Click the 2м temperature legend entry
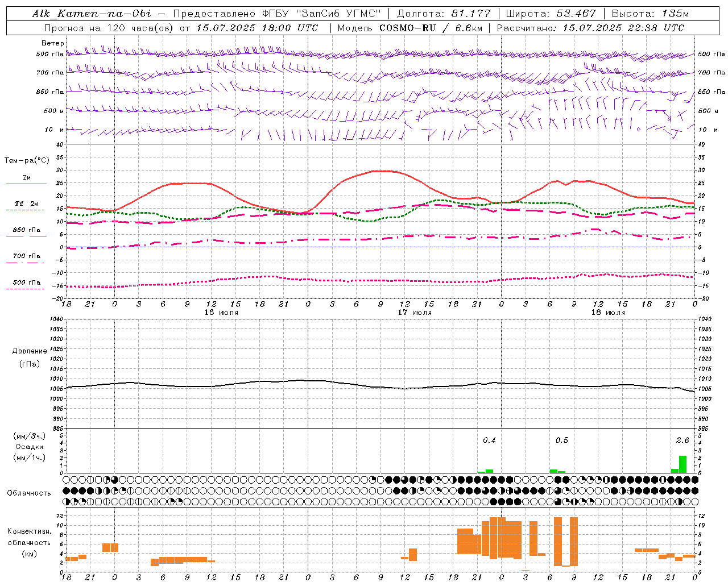This screenshot has width=728, height=582. tap(27, 178)
